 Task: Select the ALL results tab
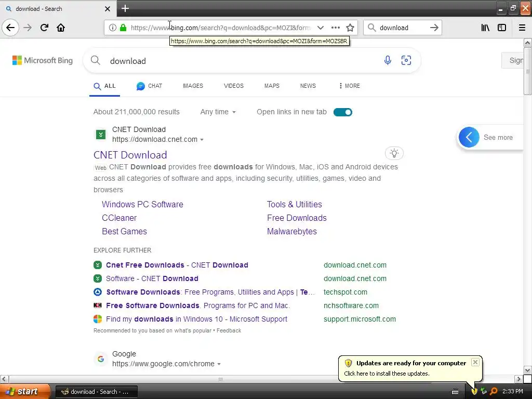[x=104, y=86]
